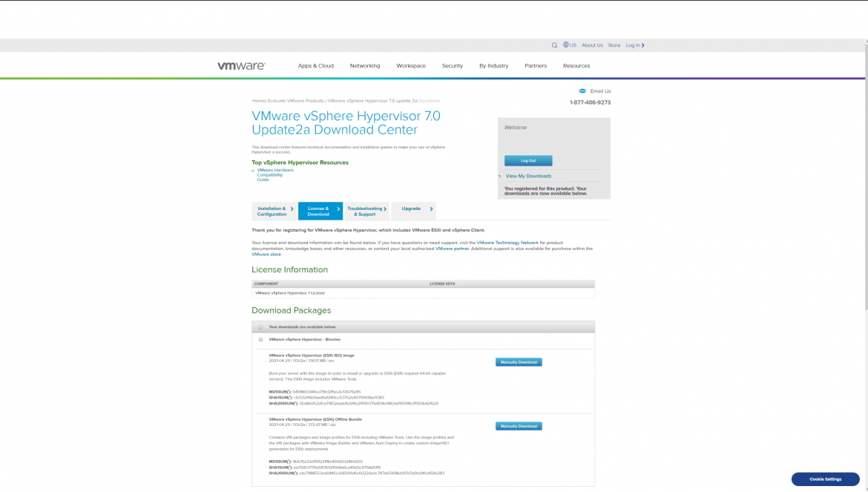Open the About Us link
This screenshot has height=492, width=868.
click(592, 45)
